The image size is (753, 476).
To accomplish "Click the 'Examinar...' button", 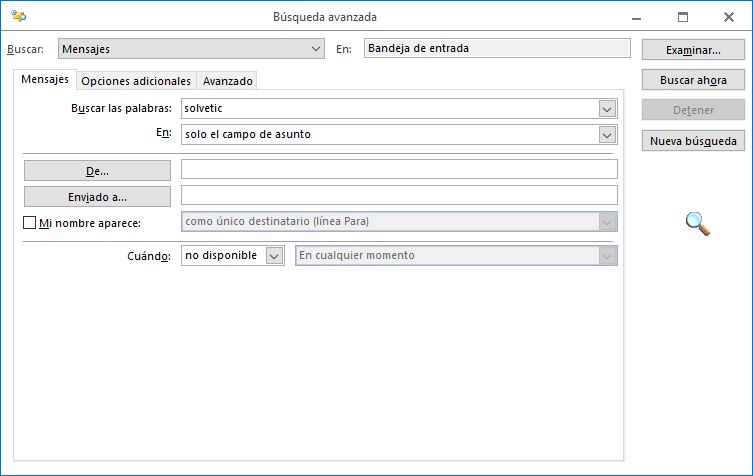I will pos(693,49).
